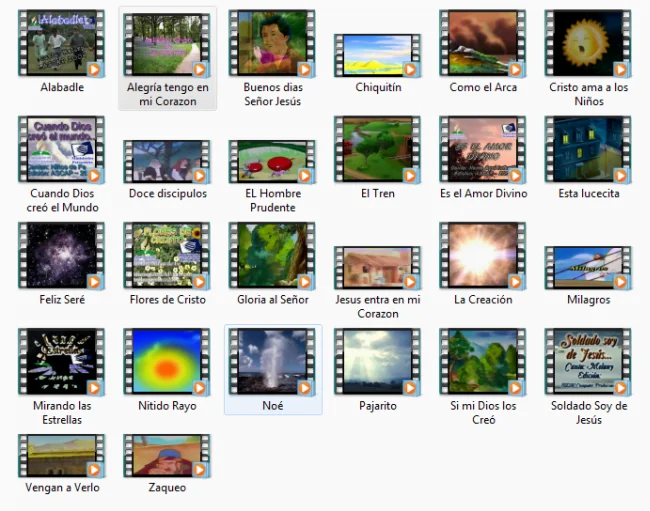This screenshot has width=650, height=511.
Task: Click the Buenos dias Señor Jesús label
Action: click(272, 94)
